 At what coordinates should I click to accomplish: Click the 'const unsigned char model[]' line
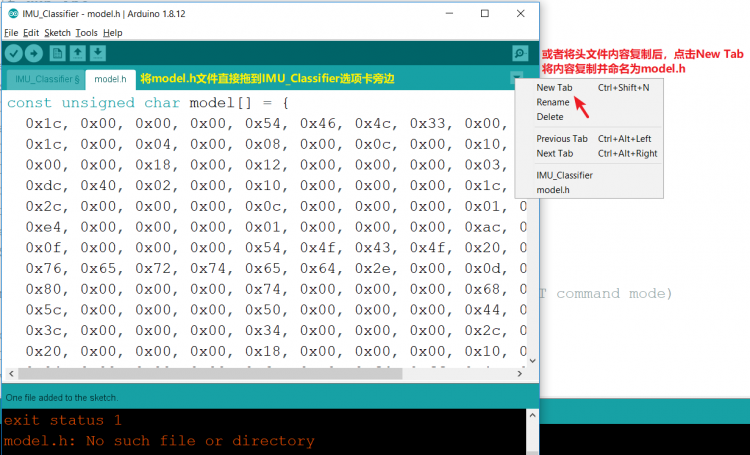click(148, 103)
